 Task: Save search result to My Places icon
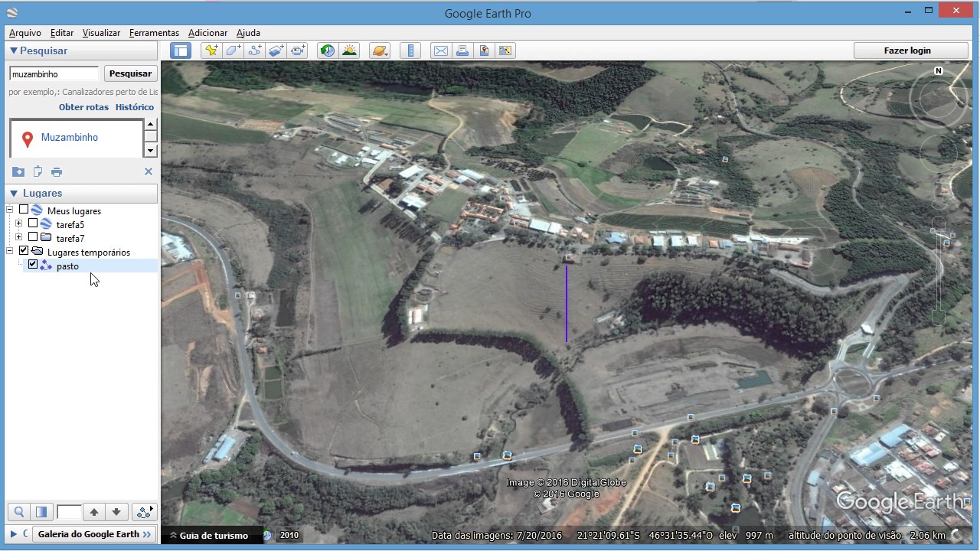pyautogui.click(x=18, y=171)
